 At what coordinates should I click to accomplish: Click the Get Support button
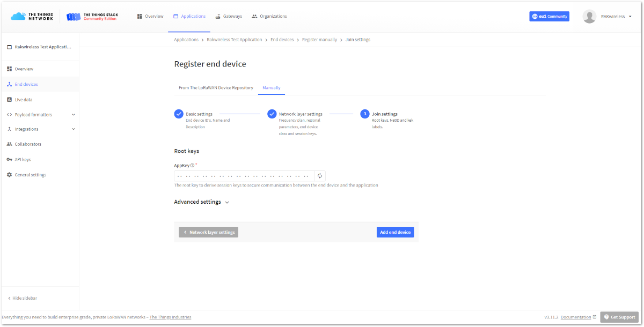pos(619,317)
